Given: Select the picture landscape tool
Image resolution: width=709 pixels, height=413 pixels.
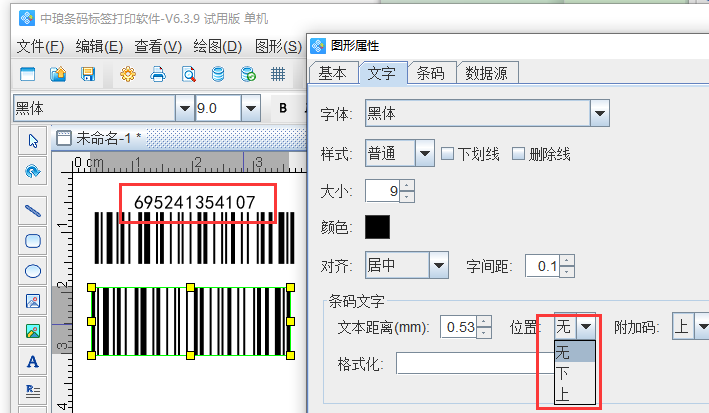Looking at the screenshot, I should pos(33,332).
